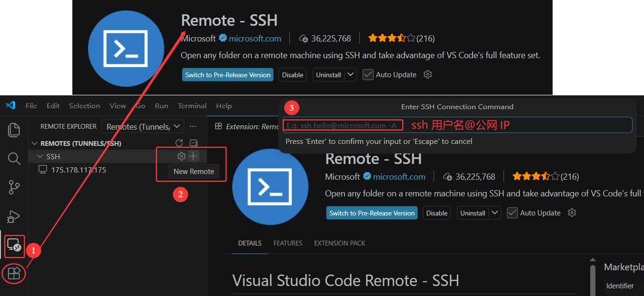The image size is (644, 296).
Task: Toggle Auto Update checkbox in top banner
Action: (x=368, y=74)
